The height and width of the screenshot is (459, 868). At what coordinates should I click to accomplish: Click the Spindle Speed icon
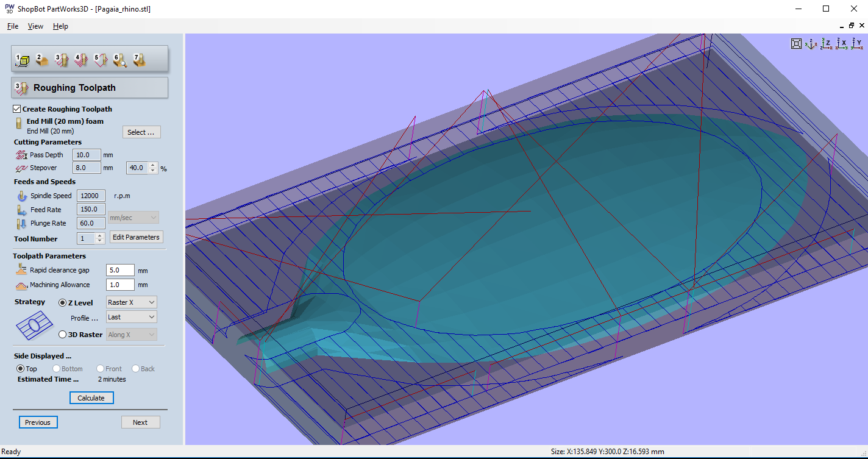(x=22, y=196)
